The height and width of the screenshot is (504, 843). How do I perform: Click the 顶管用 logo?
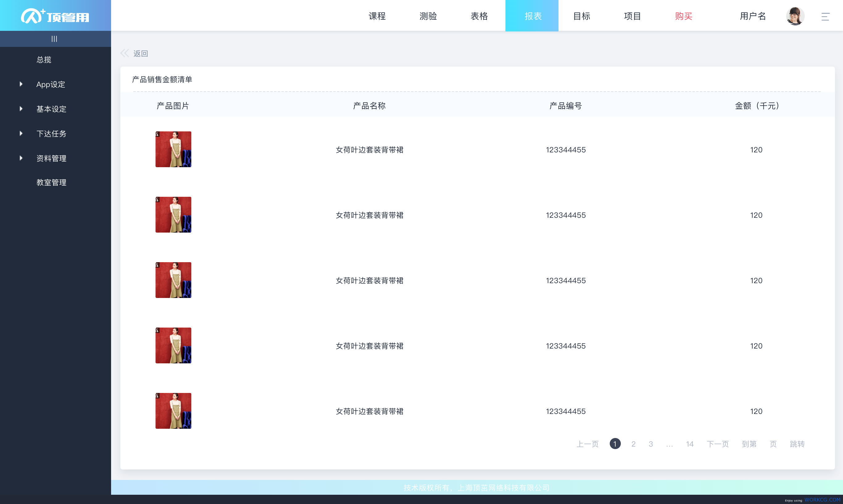point(55,16)
